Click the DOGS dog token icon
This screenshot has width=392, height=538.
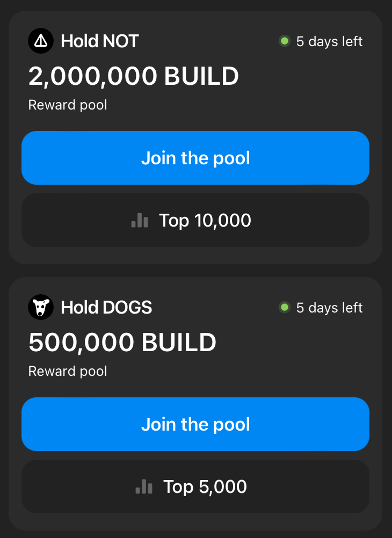click(41, 307)
